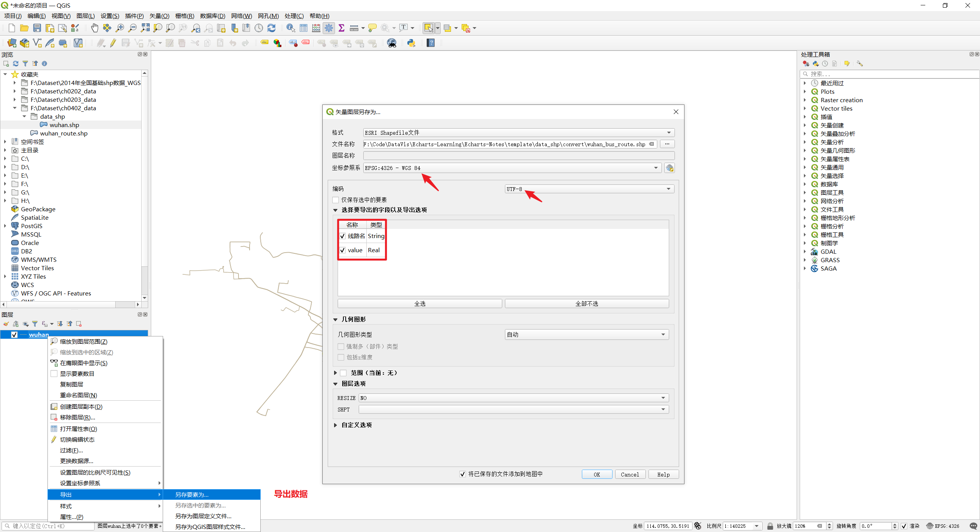Toggle the Extent (范围) checkbox
This screenshot has width=980, height=532.
point(344,373)
